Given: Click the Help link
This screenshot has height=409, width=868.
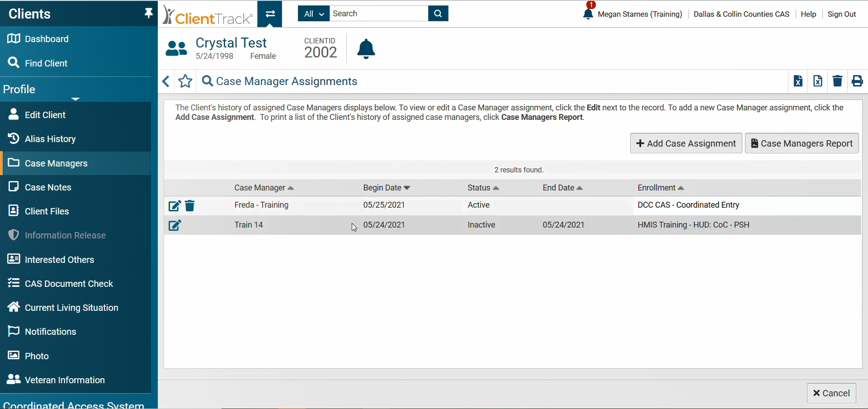Looking at the screenshot, I should [808, 14].
